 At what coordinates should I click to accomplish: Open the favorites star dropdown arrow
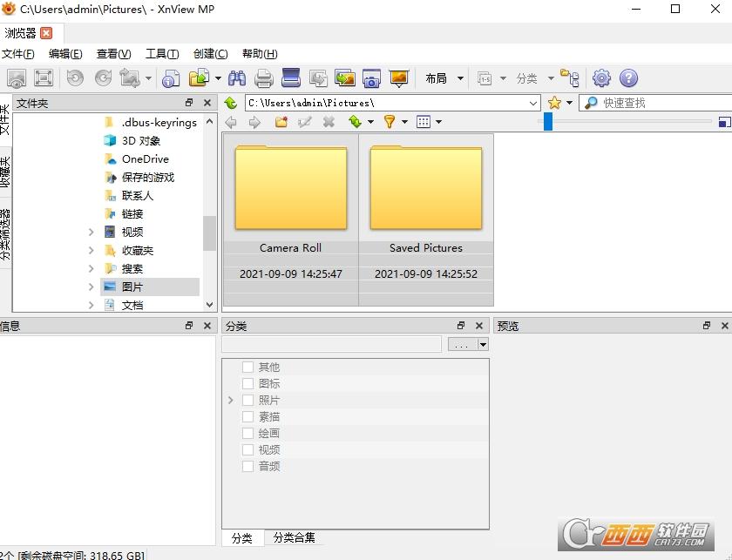(570, 103)
